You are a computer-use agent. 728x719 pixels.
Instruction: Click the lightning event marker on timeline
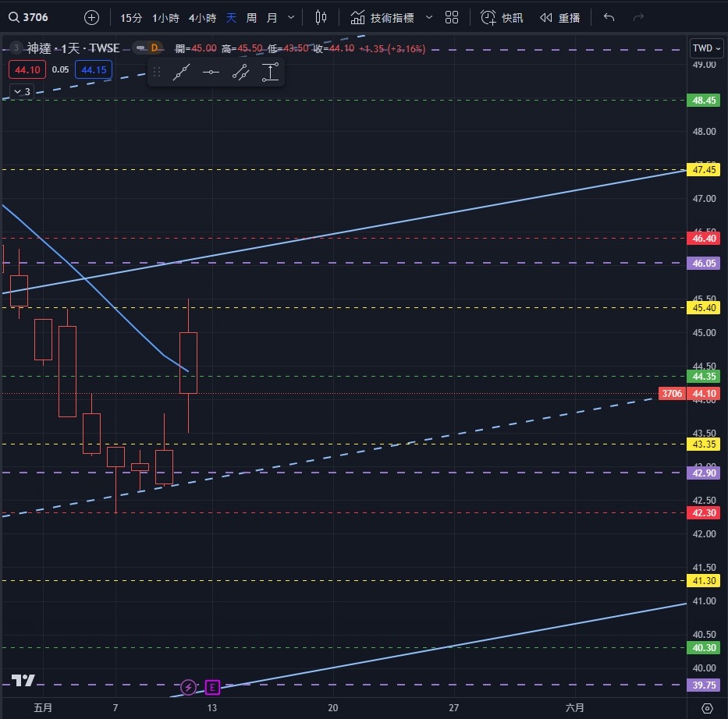(188, 687)
